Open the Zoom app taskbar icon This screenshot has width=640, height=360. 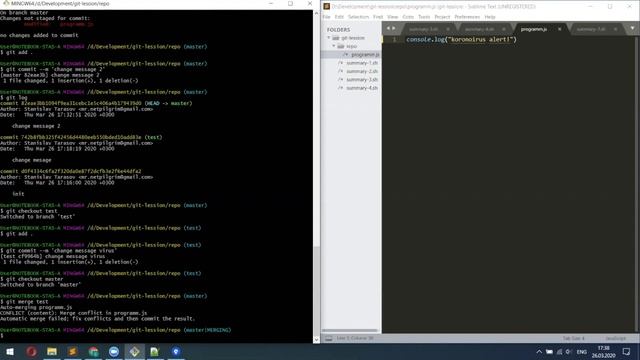[114, 351]
